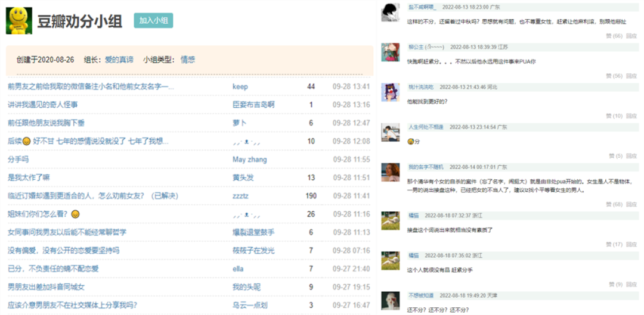The width and height of the screenshot is (644, 315).
Task: Click avatar of 我的名字不随机
Action: pyautogui.click(x=390, y=172)
